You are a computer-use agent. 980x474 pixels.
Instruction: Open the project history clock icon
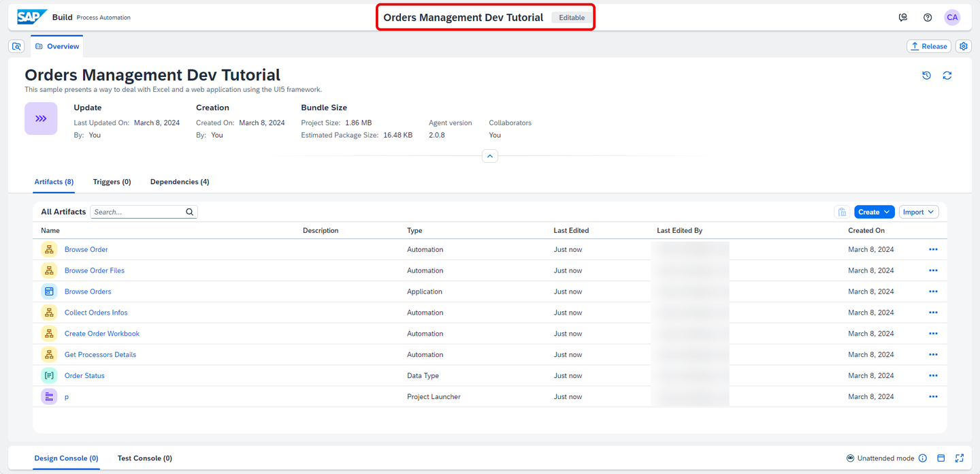click(x=926, y=76)
